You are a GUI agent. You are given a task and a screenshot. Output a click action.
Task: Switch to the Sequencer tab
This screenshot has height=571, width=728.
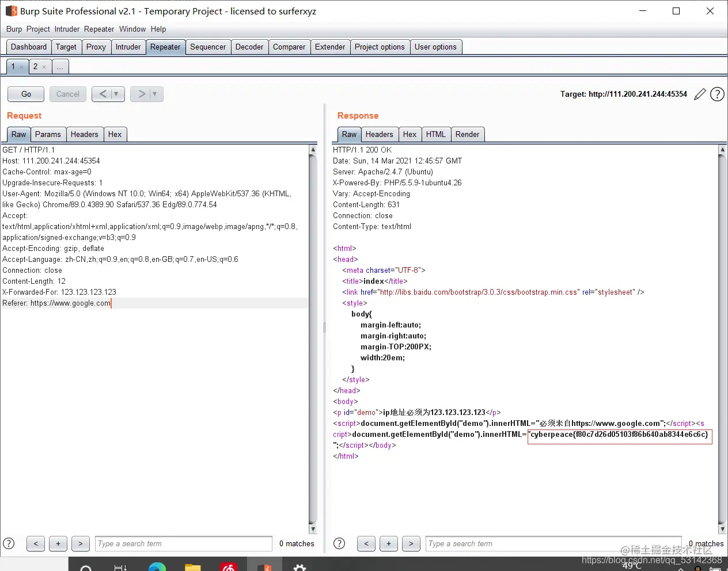[208, 47]
